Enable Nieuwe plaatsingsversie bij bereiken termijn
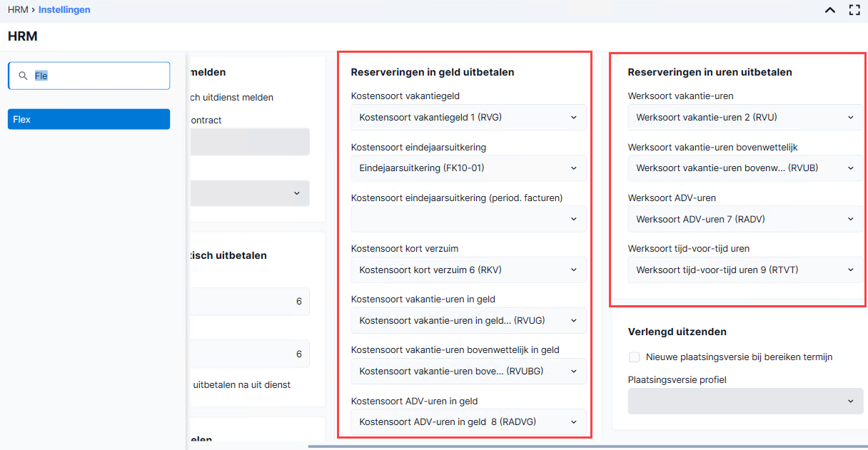Screen dimensions: 868x450 [634, 357]
